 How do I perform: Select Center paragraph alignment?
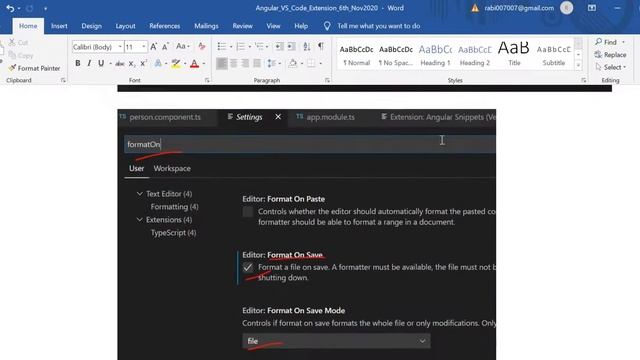pos(233,63)
